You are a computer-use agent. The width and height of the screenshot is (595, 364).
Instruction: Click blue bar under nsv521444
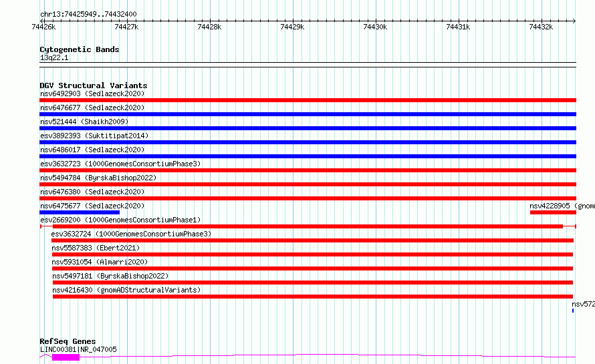[308, 128]
